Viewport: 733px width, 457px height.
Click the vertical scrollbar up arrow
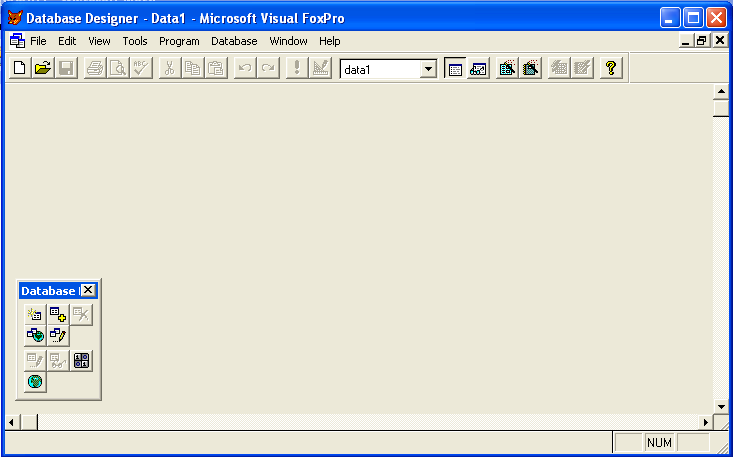click(721, 92)
